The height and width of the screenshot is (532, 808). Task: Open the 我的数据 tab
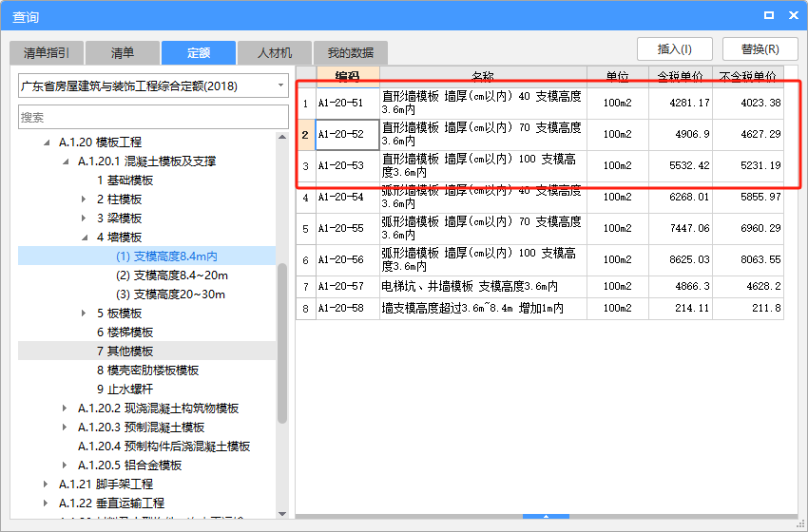(x=351, y=53)
